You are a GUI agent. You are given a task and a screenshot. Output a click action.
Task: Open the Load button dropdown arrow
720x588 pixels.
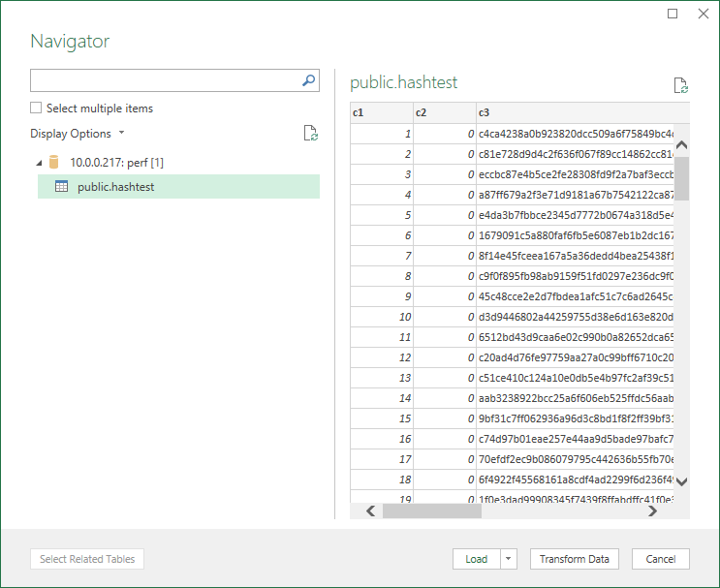(x=509, y=559)
